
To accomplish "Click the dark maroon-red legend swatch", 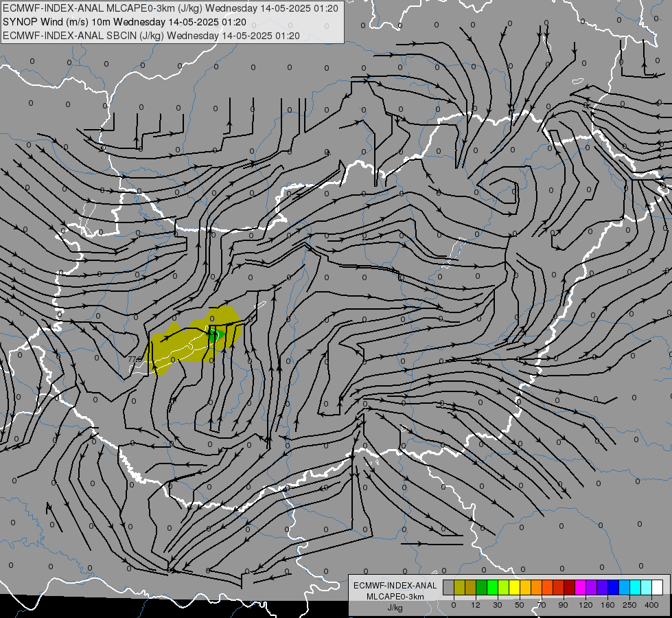I will click(x=570, y=588).
